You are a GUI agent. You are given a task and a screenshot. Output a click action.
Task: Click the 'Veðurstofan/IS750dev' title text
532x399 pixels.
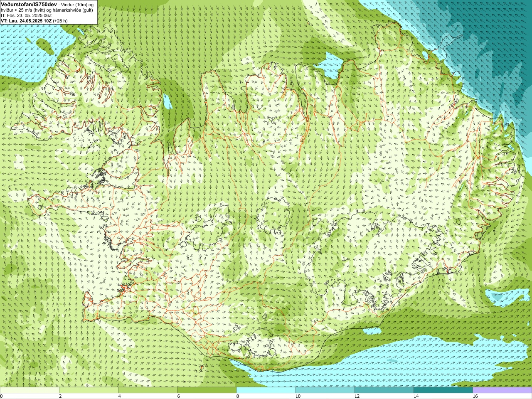click(x=29, y=4)
